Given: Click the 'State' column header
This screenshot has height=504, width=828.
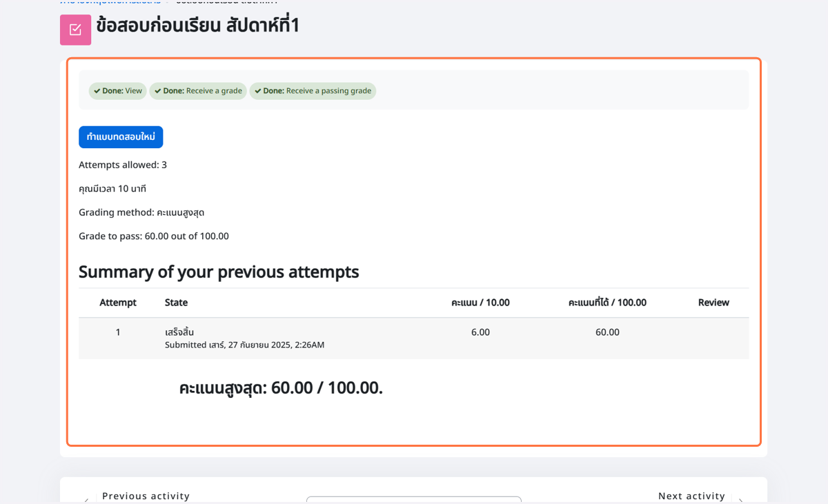Looking at the screenshot, I should [x=176, y=303].
